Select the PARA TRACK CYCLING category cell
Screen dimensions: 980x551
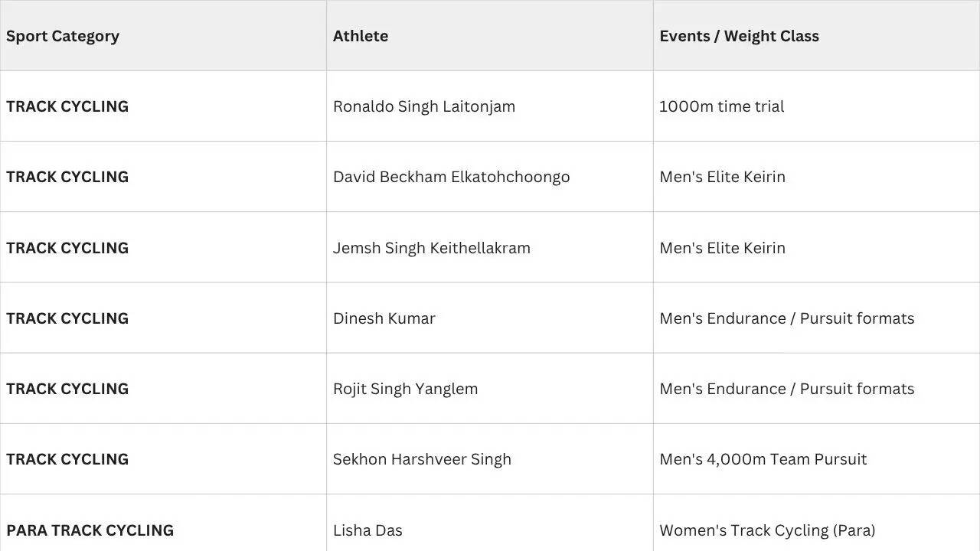point(163,523)
